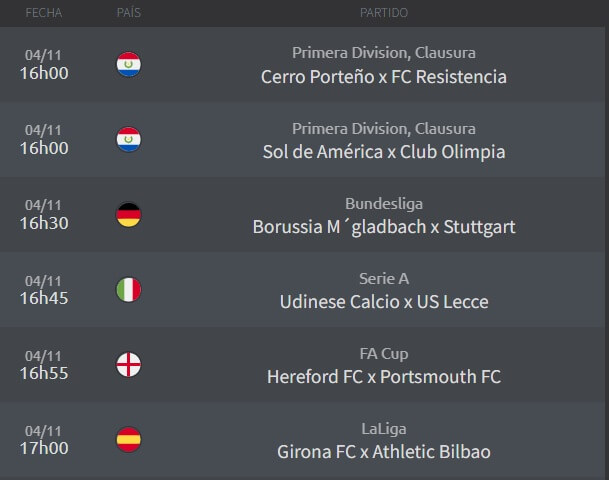The height and width of the screenshot is (480, 609).
Task: Click the Serie A league label
Action: [384, 279]
